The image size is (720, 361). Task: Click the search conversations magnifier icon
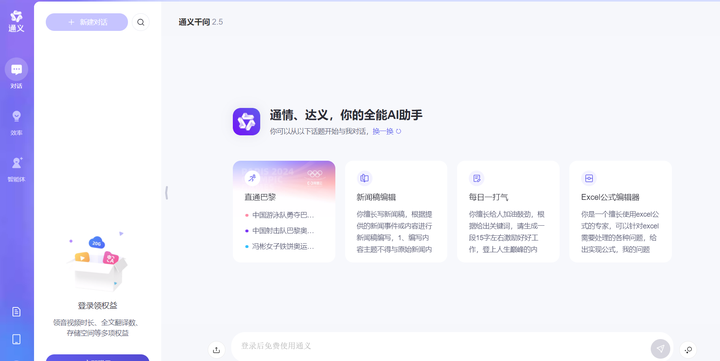(x=141, y=22)
